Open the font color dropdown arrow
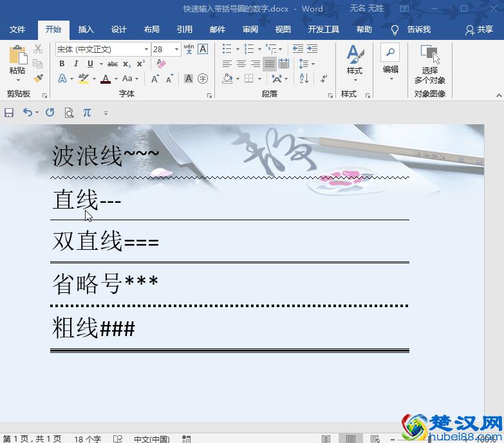 (x=116, y=79)
